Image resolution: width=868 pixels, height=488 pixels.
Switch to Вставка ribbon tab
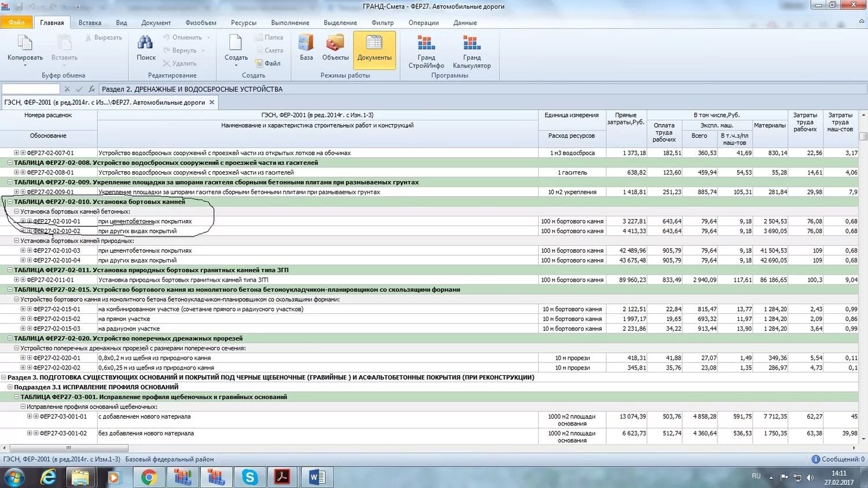point(90,23)
